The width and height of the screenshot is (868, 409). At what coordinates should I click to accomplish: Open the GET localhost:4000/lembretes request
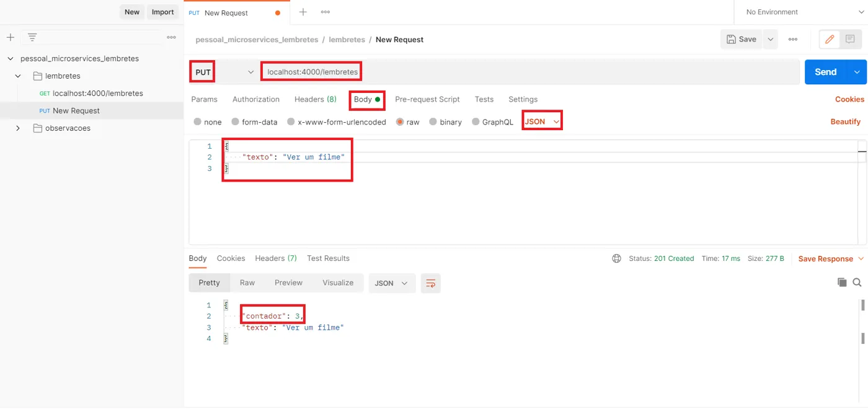(92, 93)
